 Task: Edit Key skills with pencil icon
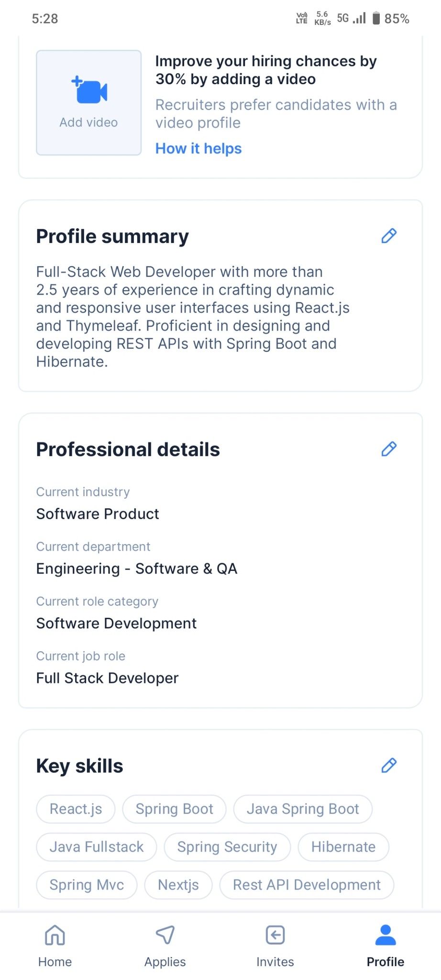pos(389,765)
